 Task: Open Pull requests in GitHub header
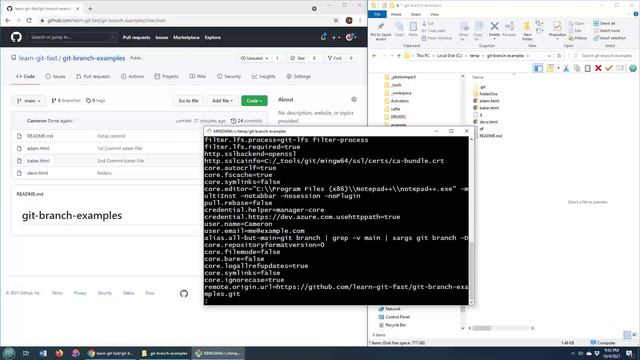(136, 38)
